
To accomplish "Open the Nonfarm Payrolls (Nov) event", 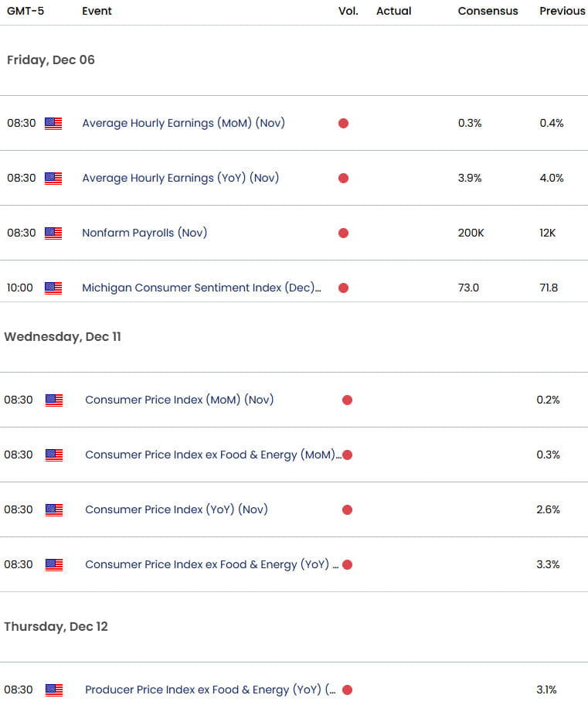I will pos(144,233).
